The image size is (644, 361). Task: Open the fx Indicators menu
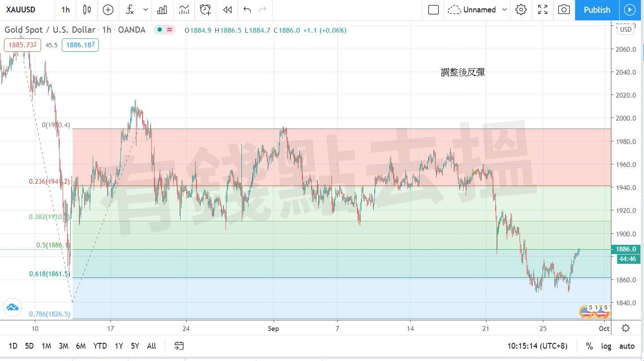(x=130, y=10)
